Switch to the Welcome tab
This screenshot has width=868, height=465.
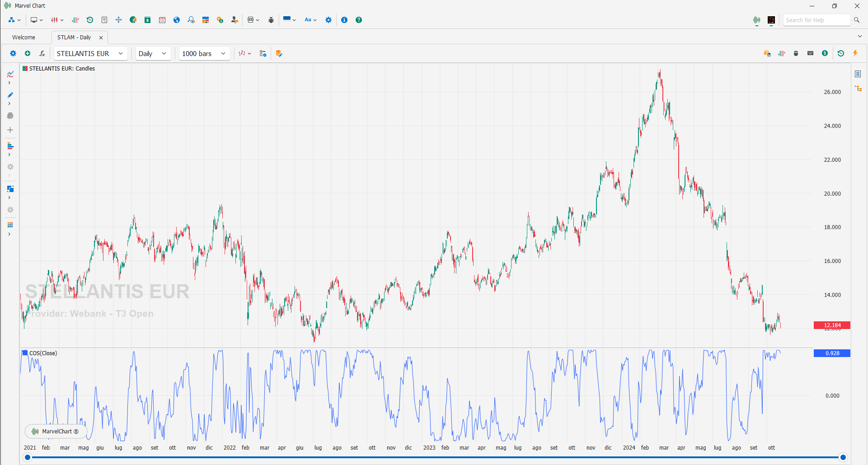click(23, 38)
